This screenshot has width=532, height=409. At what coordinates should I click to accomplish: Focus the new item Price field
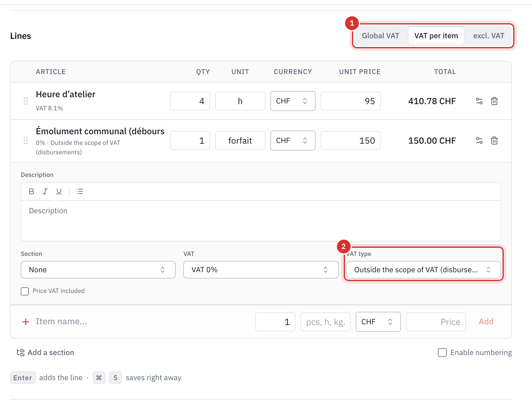tap(436, 322)
